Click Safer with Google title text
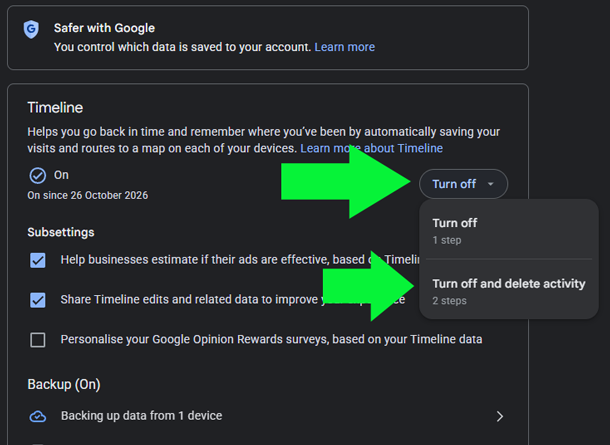This screenshot has width=610, height=445. pos(104,28)
